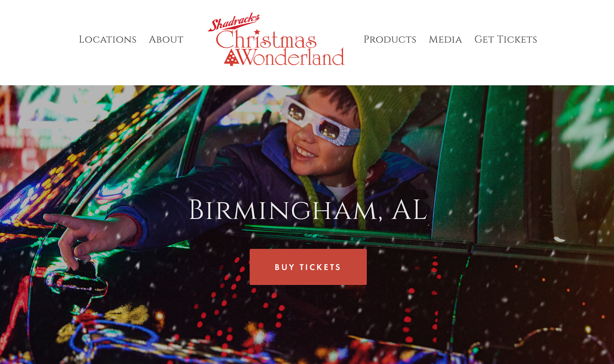
Task: Open the Locations navigation menu
Action: [107, 40]
